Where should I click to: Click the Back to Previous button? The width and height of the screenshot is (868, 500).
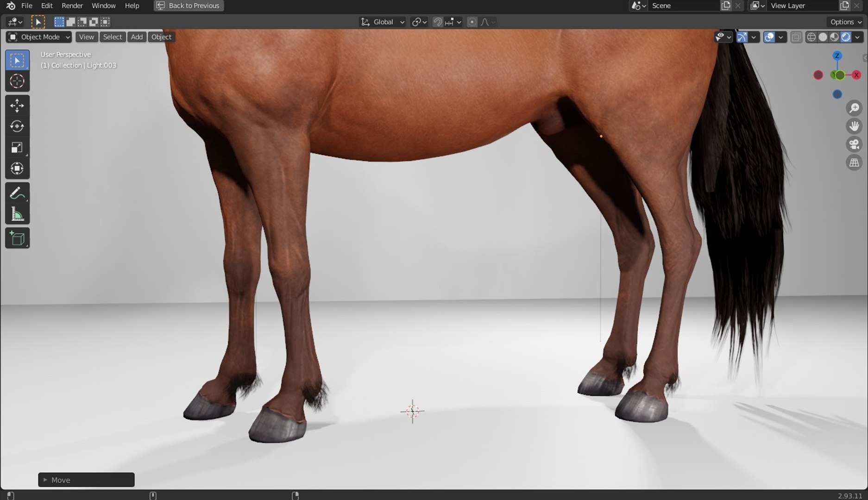click(189, 6)
